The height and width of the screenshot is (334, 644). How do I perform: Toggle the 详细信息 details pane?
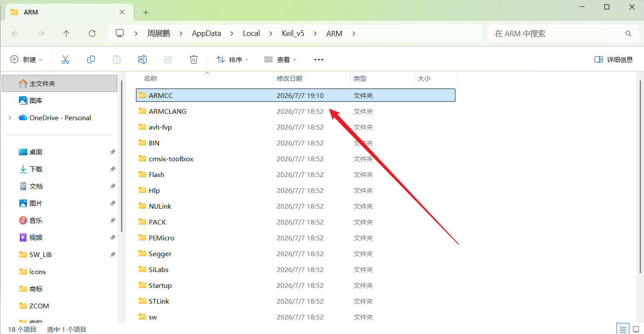coord(614,59)
